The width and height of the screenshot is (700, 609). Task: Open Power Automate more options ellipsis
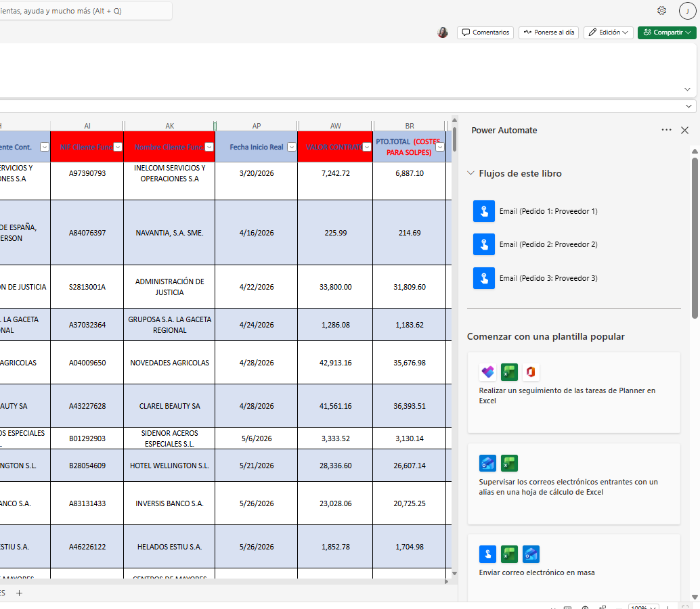pos(666,130)
